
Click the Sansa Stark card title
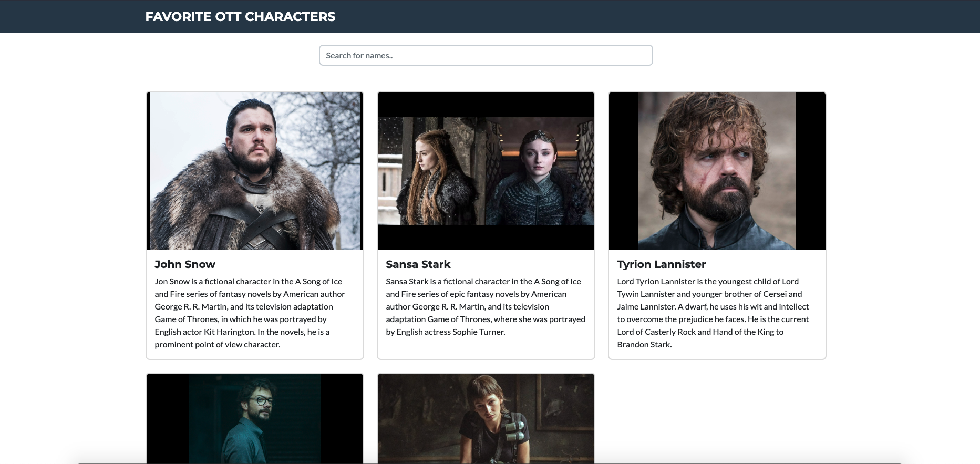(x=418, y=264)
